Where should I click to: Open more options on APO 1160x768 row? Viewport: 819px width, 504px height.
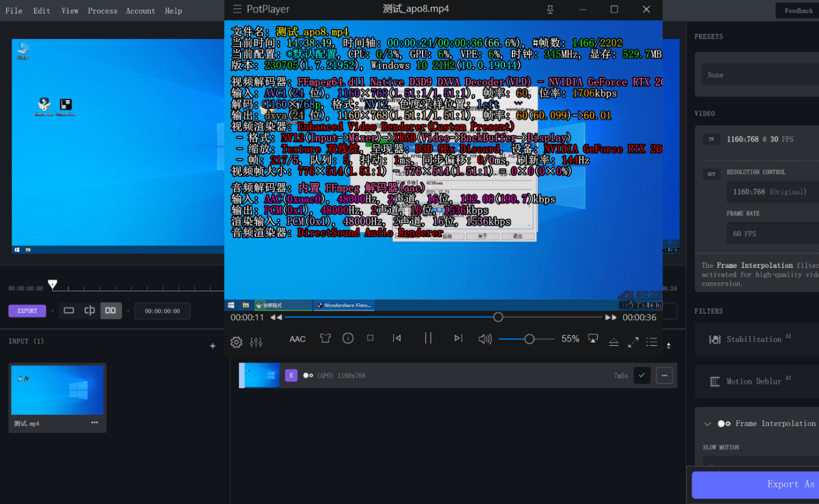(664, 375)
